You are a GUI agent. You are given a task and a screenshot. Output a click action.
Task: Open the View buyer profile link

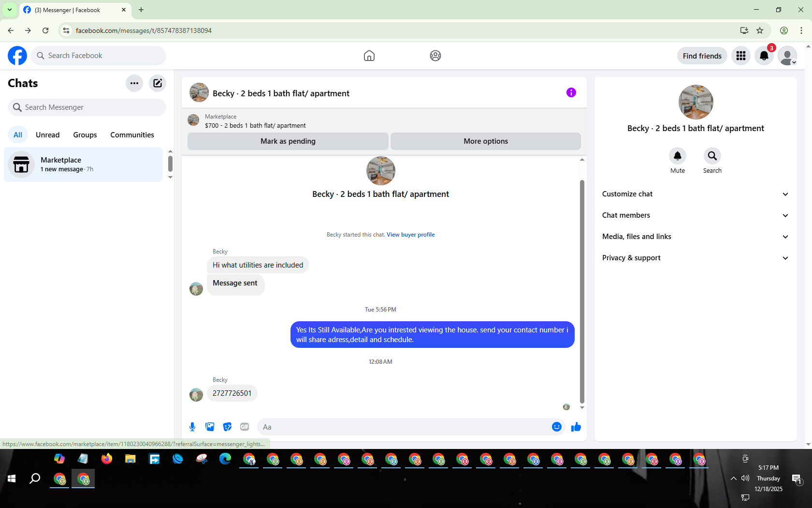tap(410, 235)
